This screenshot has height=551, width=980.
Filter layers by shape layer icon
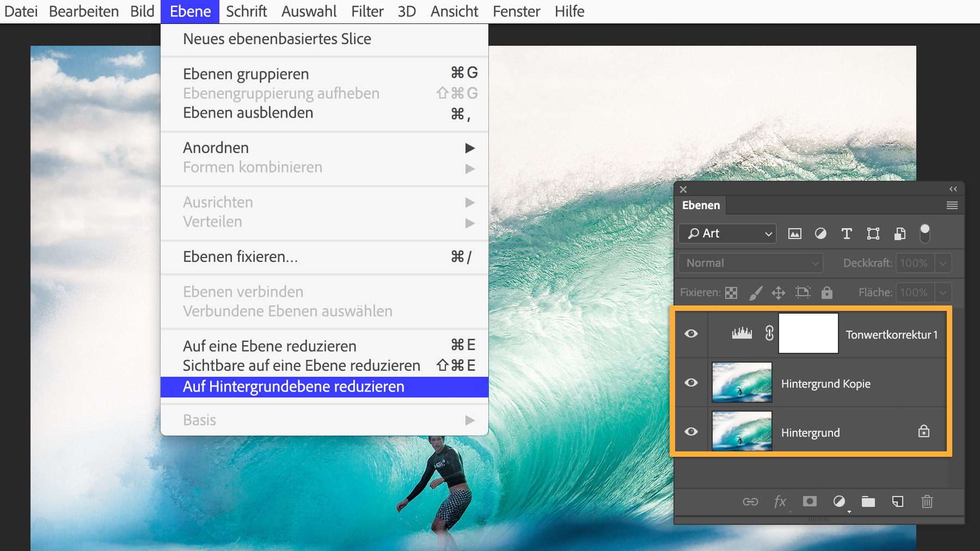(873, 234)
